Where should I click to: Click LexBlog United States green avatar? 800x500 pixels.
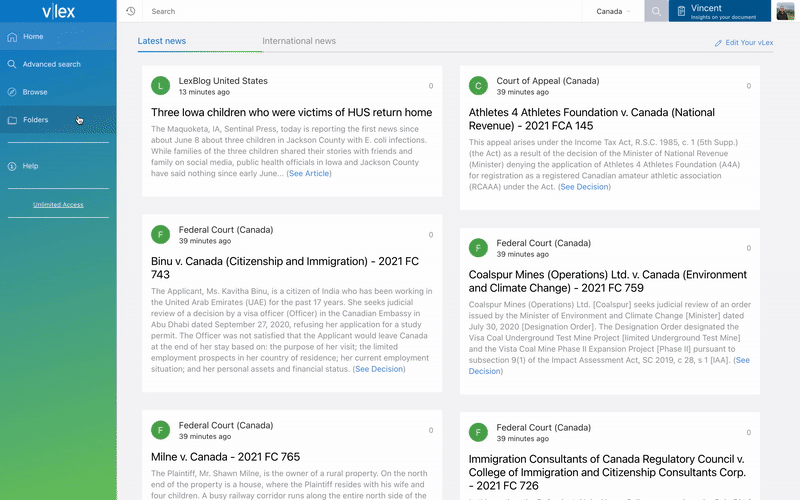(x=160, y=86)
